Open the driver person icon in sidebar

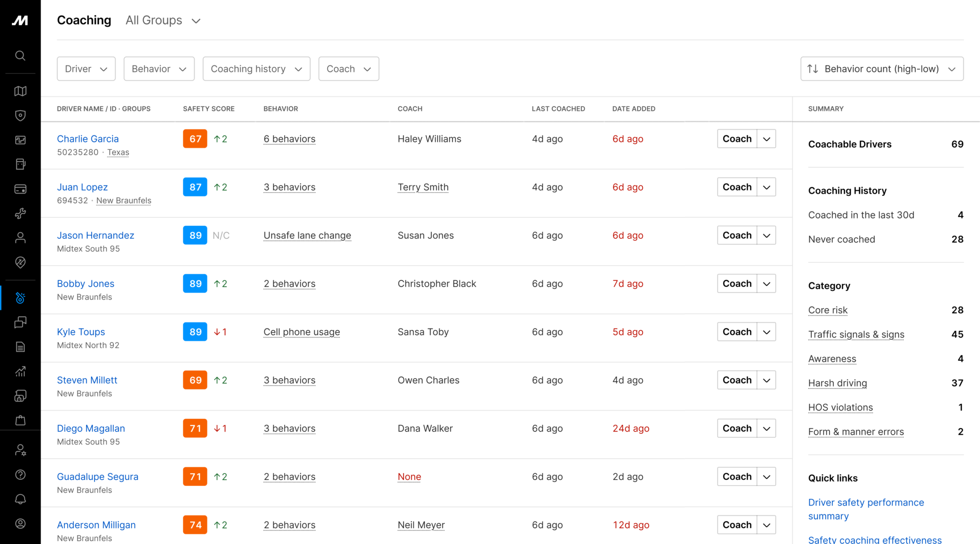20,238
